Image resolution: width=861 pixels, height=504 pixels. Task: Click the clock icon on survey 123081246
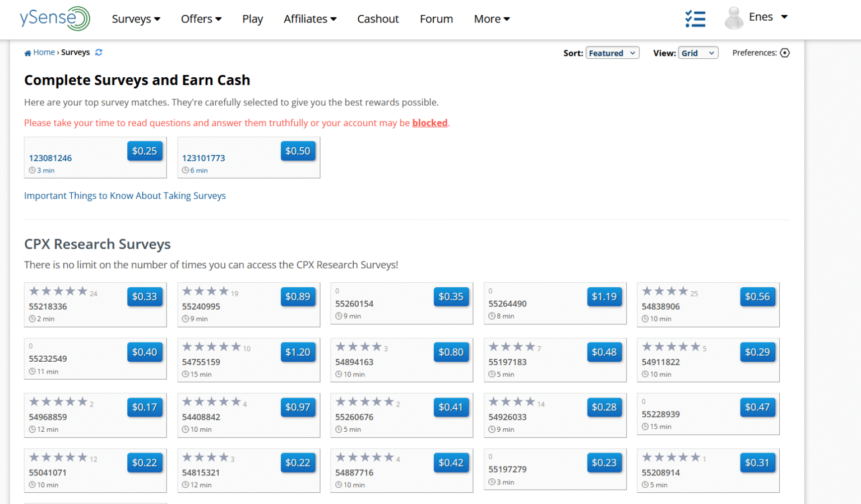32,170
